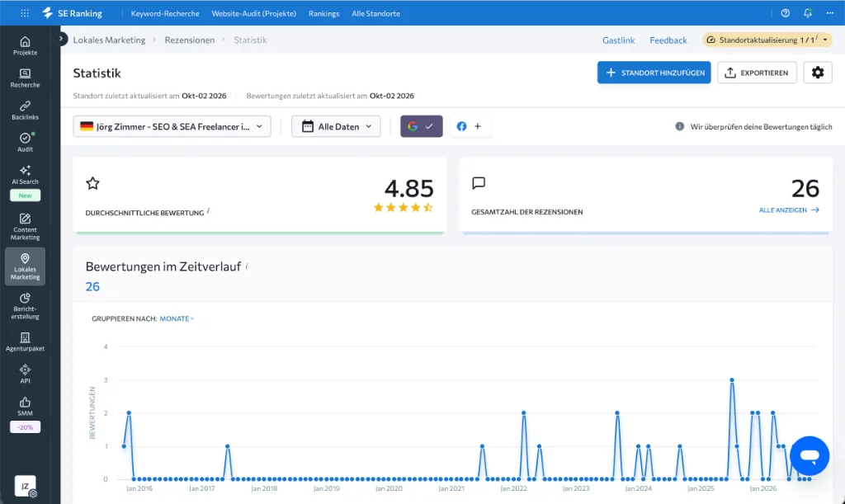Click the info icon next to daily check note
The height and width of the screenshot is (504, 845).
[x=680, y=126]
